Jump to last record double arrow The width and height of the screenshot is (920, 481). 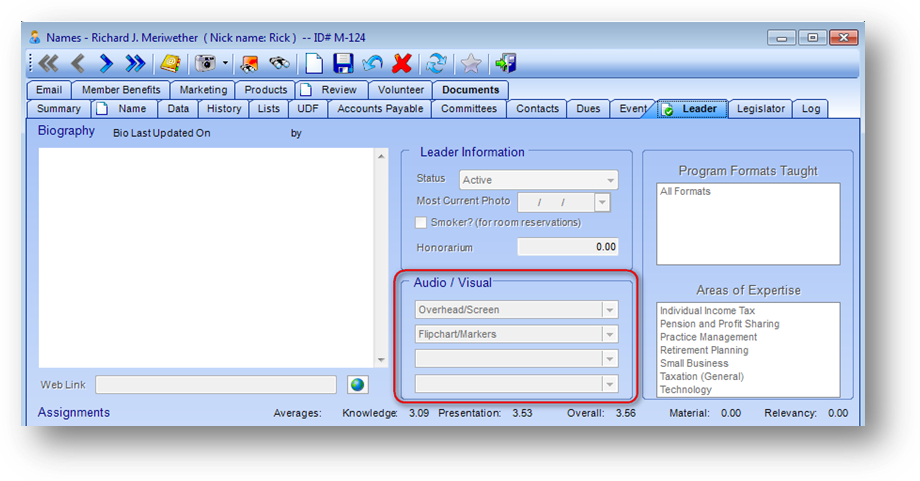[135, 63]
